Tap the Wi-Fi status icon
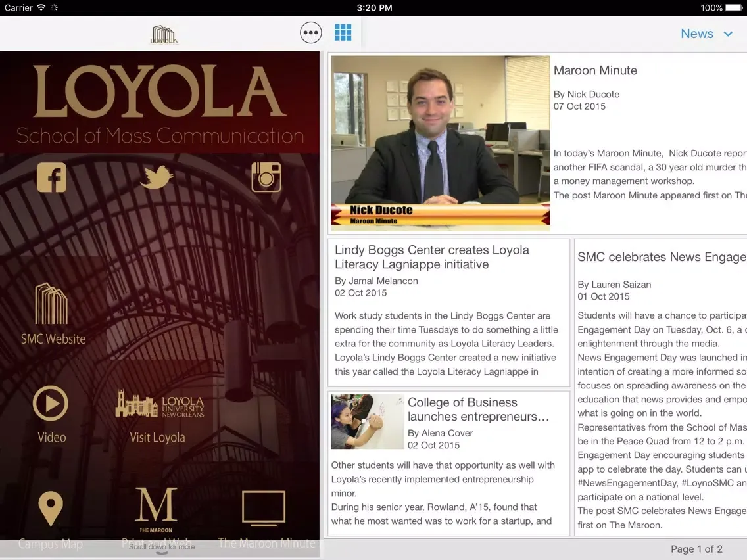The width and height of the screenshot is (747, 560). [41, 8]
